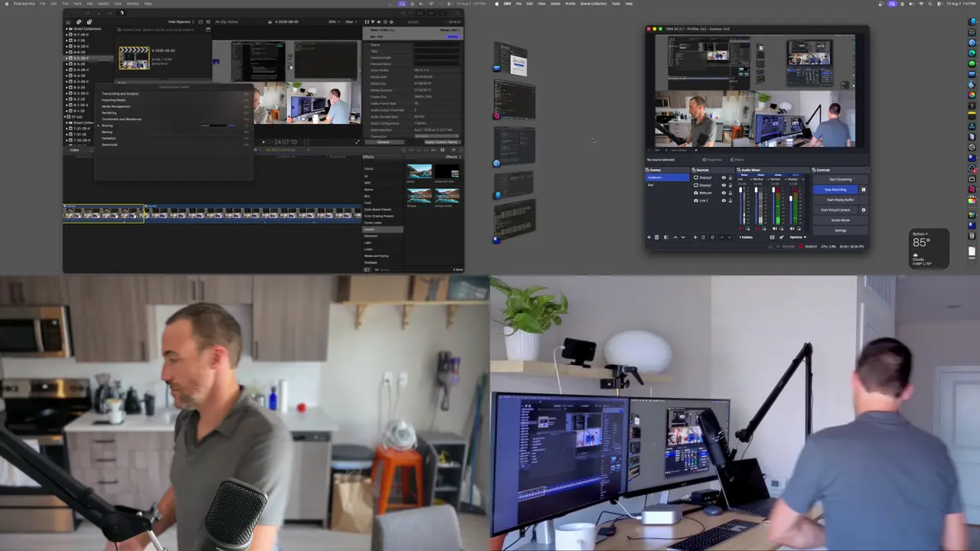Toggle visibility of the Link 2 source

coord(724,201)
